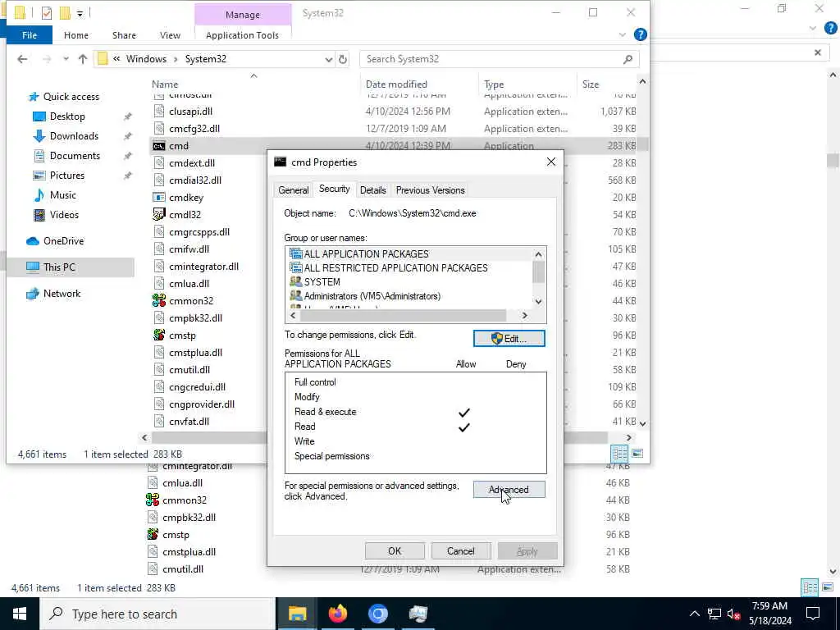The image size is (840, 630).
Task: Select the cmdl32 file icon
Action: coord(158,215)
